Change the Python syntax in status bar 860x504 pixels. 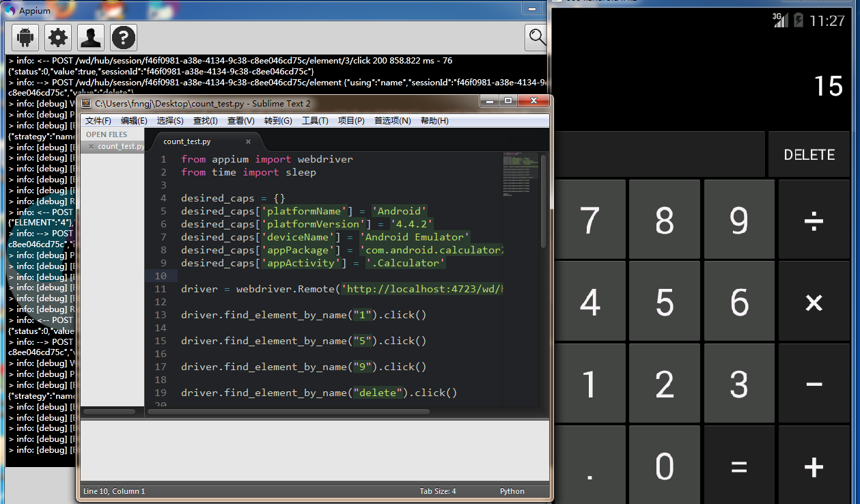(512, 491)
